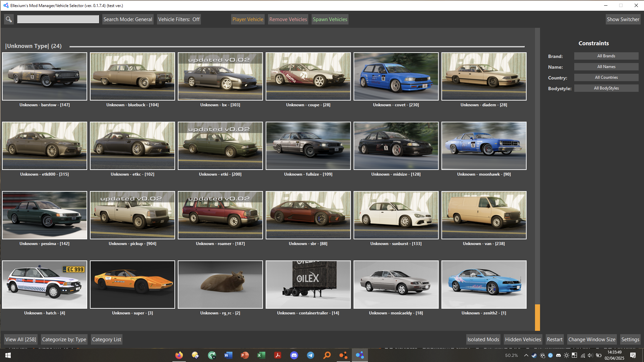
Task: Toggle Search Mode General button
Action: tap(127, 19)
